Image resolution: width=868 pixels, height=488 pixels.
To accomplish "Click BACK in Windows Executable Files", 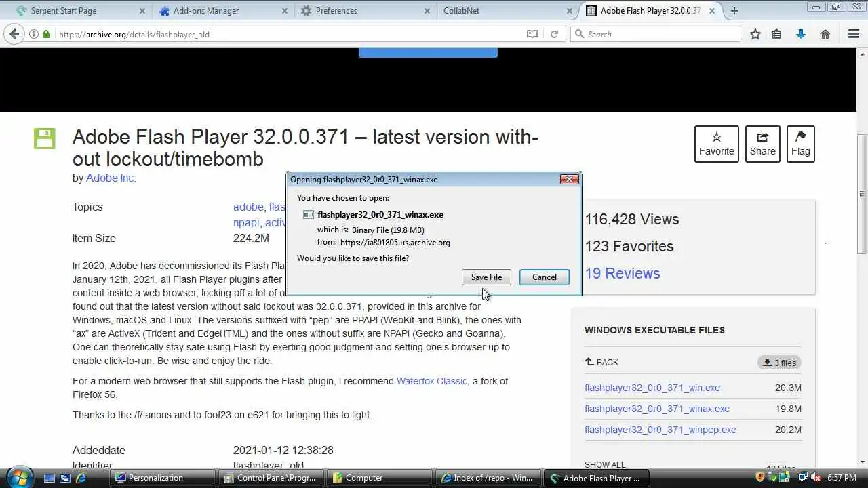I will 601,363.
